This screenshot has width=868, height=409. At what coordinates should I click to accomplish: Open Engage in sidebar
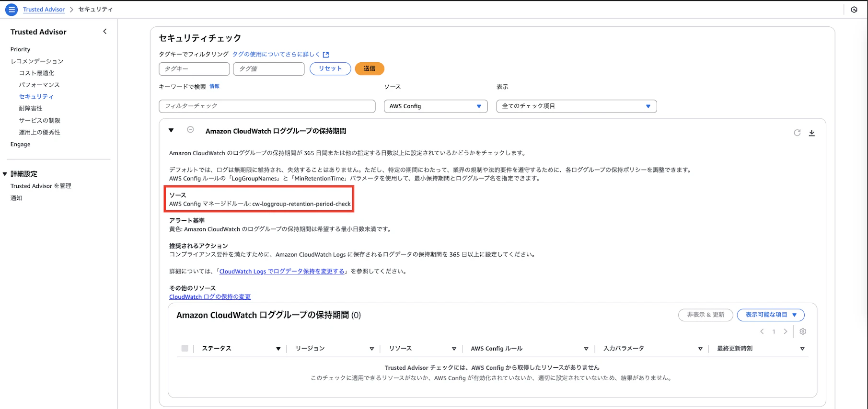coord(20,144)
